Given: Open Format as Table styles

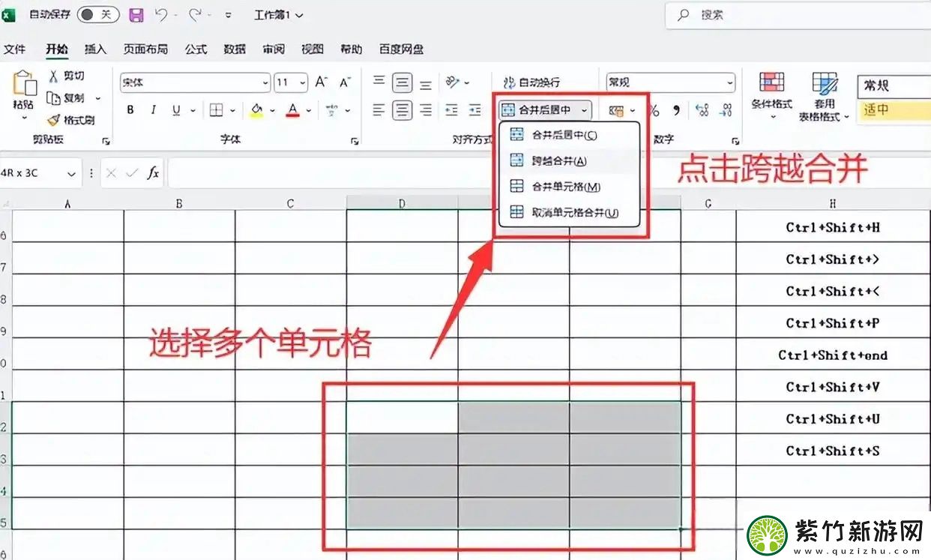Looking at the screenshot, I should pos(824,96).
